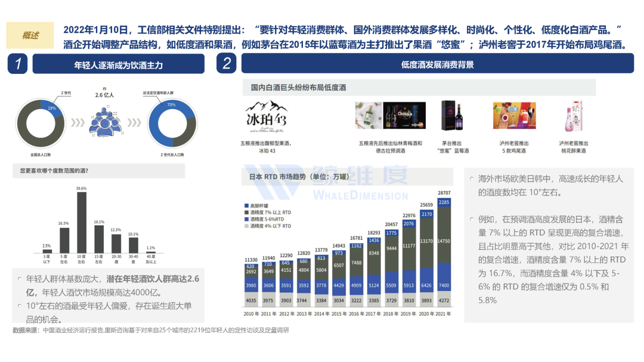644x362 pixels.
Task: Select the 3980 segment of the 2010 bar
Action: (251, 284)
